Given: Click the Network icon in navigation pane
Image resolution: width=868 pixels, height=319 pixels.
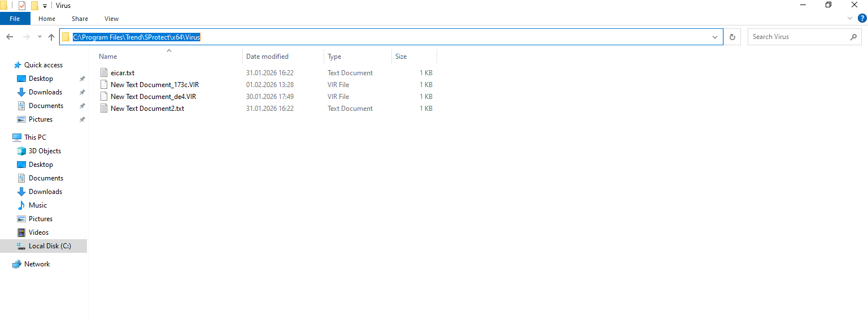Looking at the screenshot, I should 17,264.
